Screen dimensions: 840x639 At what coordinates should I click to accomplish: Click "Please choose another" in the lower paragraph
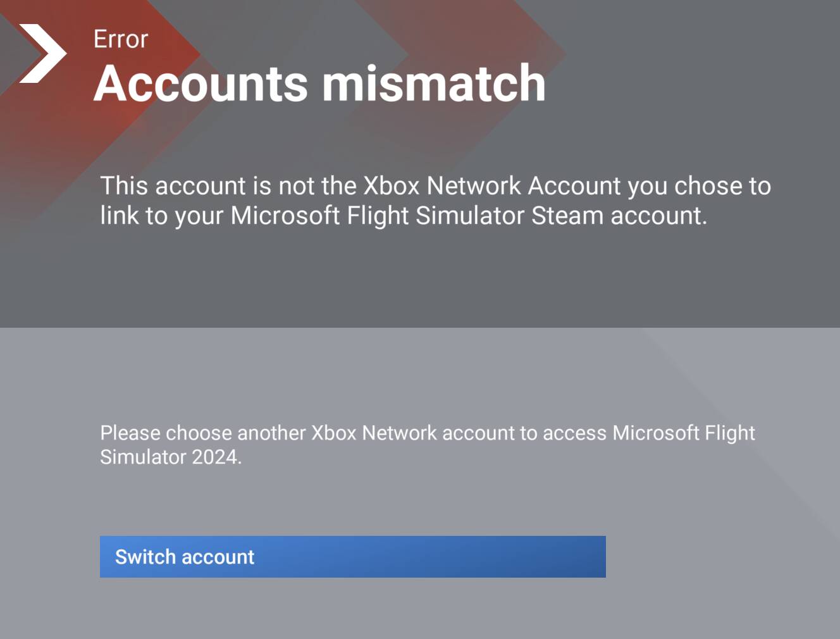click(x=203, y=433)
